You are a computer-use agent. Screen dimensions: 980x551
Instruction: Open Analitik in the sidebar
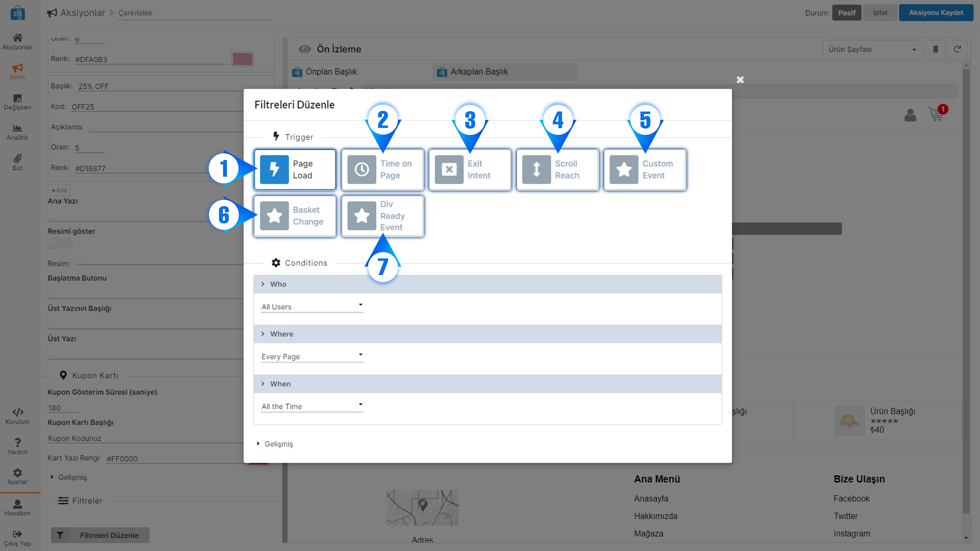point(17,132)
